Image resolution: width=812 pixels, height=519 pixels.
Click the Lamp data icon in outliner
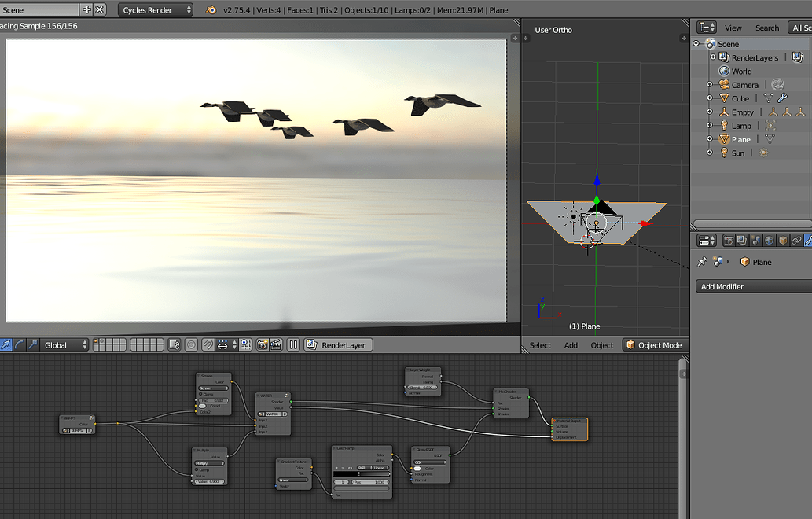click(770, 125)
